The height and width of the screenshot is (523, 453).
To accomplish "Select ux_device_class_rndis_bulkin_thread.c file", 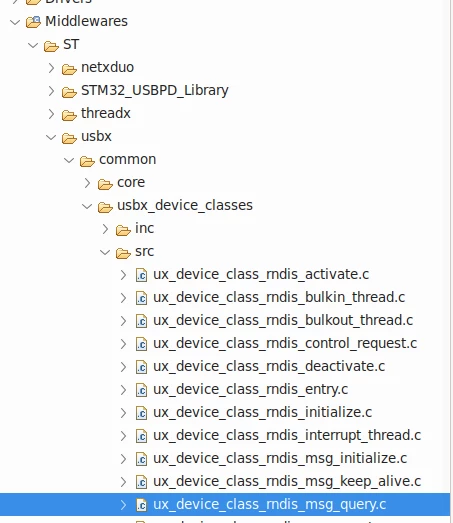I will click(279, 298).
